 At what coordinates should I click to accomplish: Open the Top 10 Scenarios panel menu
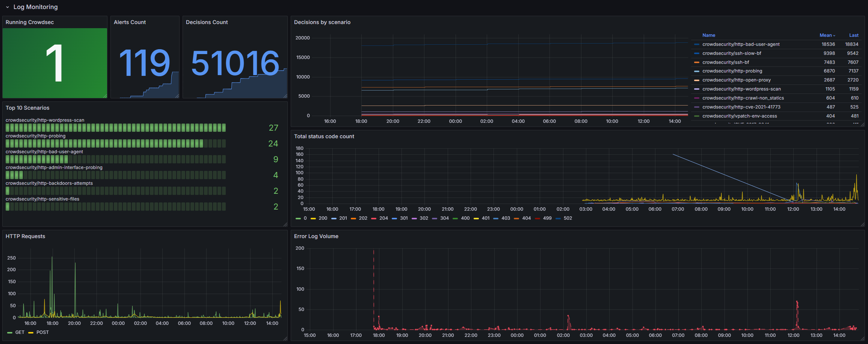pos(27,108)
